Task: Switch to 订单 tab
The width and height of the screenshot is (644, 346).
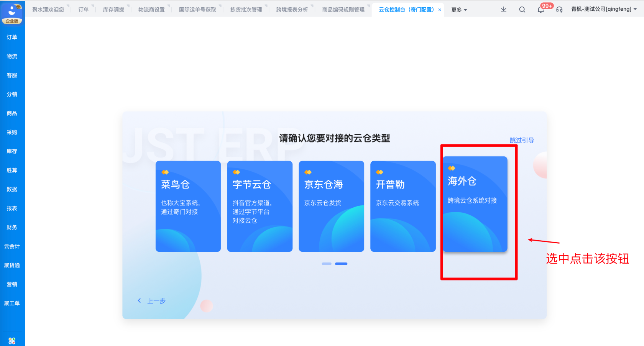Action: click(x=84, y=10)
